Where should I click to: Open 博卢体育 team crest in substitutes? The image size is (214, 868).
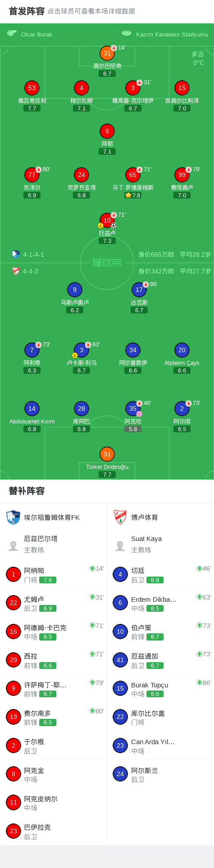tap(120, 517)
